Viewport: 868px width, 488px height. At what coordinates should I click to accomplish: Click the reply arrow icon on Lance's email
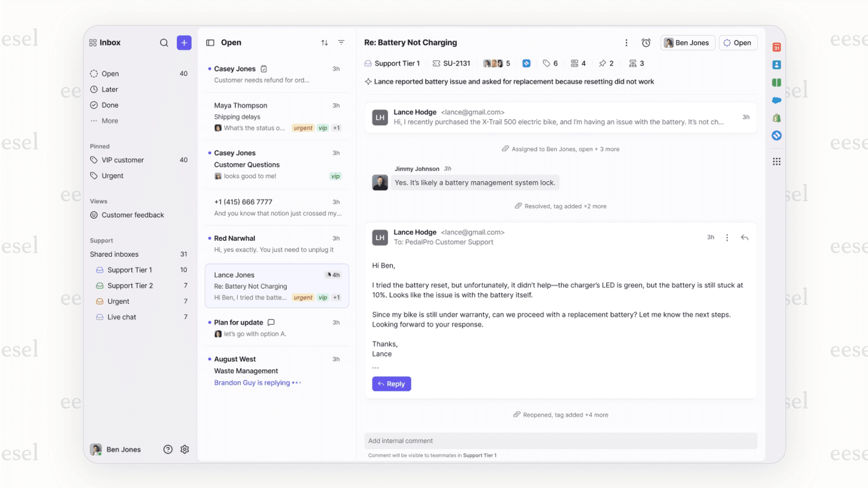pyautogui.click(x=745, y=238)
